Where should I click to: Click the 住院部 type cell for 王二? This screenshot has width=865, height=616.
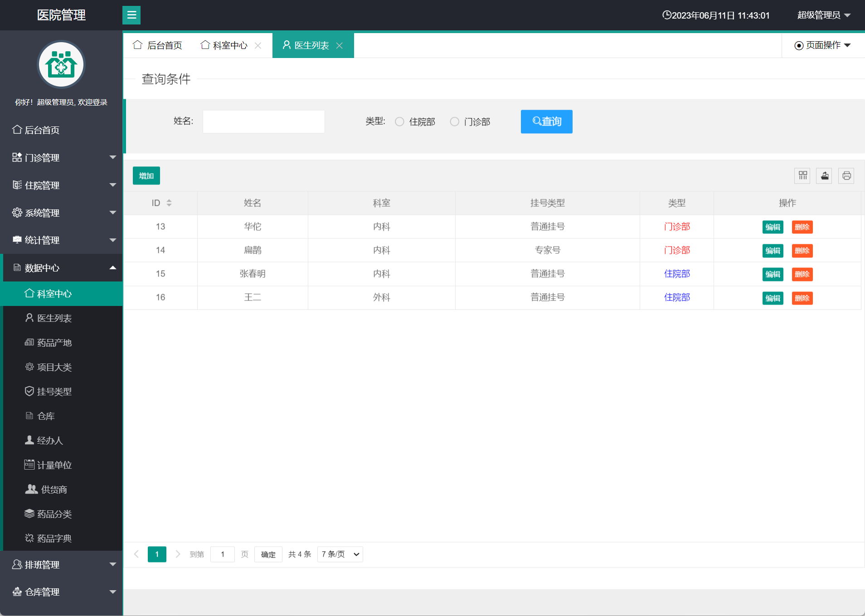[x=677, y=297]
